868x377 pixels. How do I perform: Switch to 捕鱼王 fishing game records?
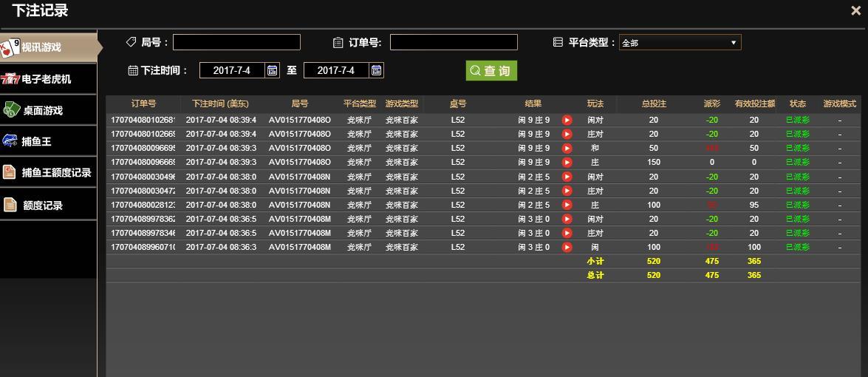[x=48, y=142]
